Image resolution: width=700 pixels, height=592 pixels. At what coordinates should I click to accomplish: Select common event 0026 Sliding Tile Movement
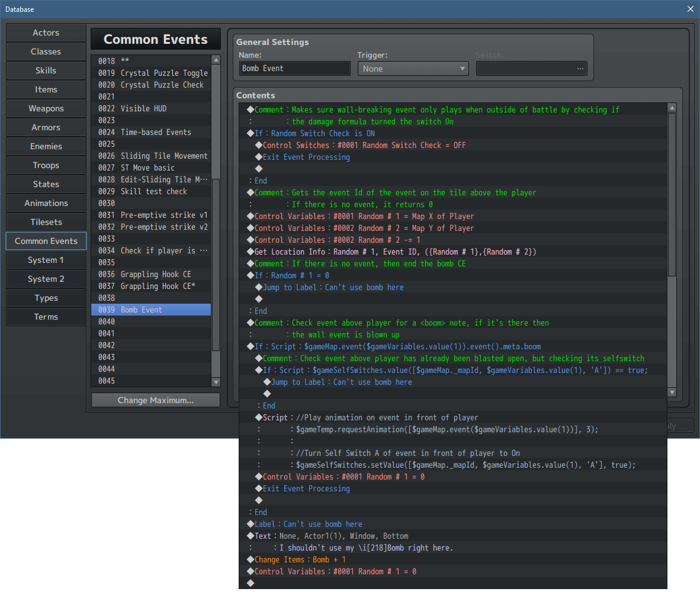pos(151,156)
